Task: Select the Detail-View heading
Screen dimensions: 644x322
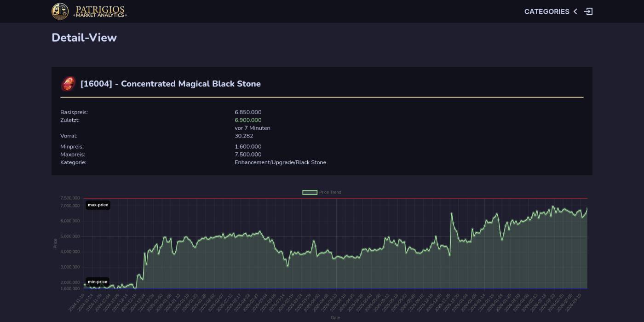Action: click(84, 37)
